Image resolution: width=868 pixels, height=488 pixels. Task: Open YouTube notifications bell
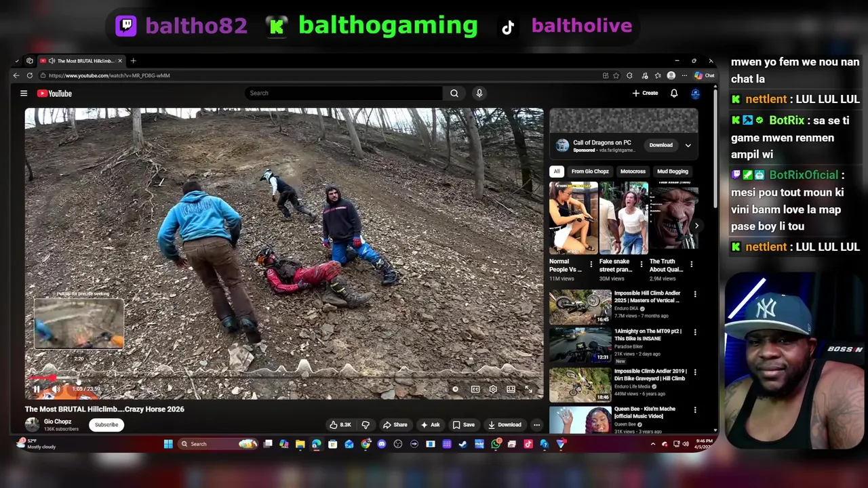674,94
